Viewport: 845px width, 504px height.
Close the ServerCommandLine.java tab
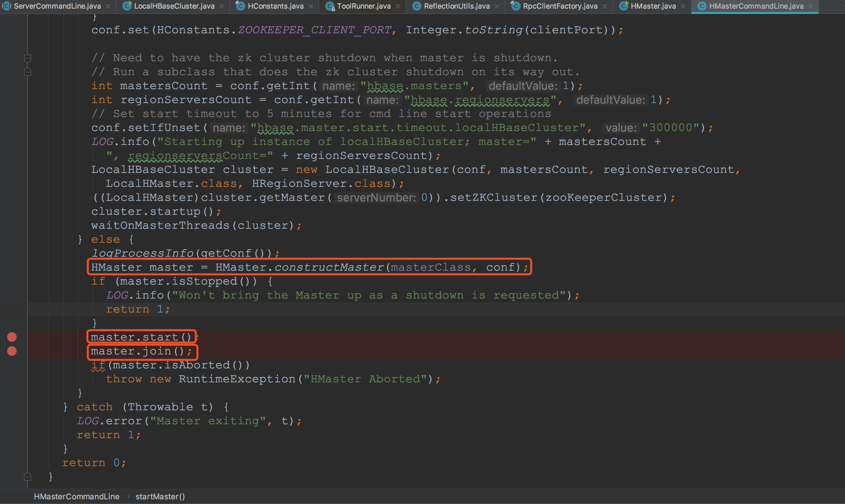point(108,6)
